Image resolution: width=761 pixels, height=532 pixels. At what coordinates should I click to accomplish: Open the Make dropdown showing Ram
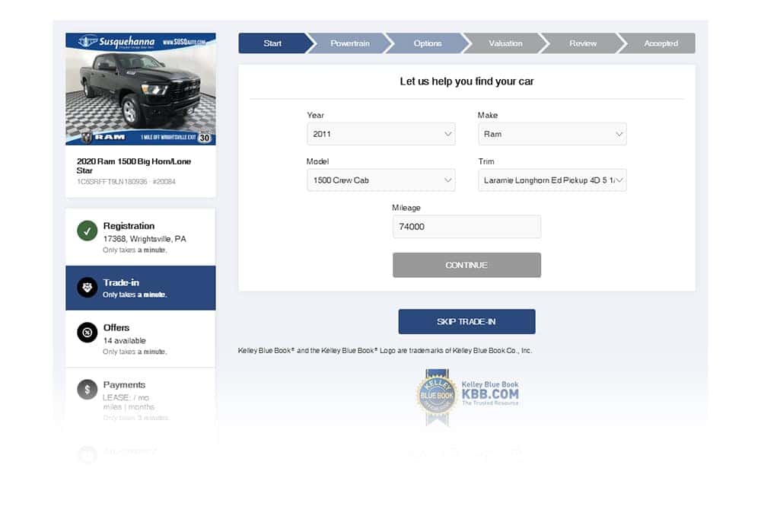tap(552, 134)
